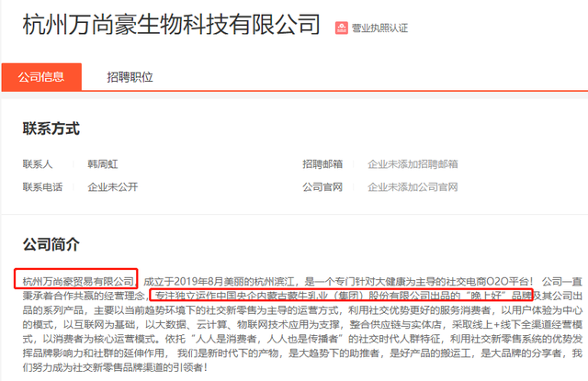Click the 联系电话 field label
This screenshot has height=381, width=588.
point(42,187)
